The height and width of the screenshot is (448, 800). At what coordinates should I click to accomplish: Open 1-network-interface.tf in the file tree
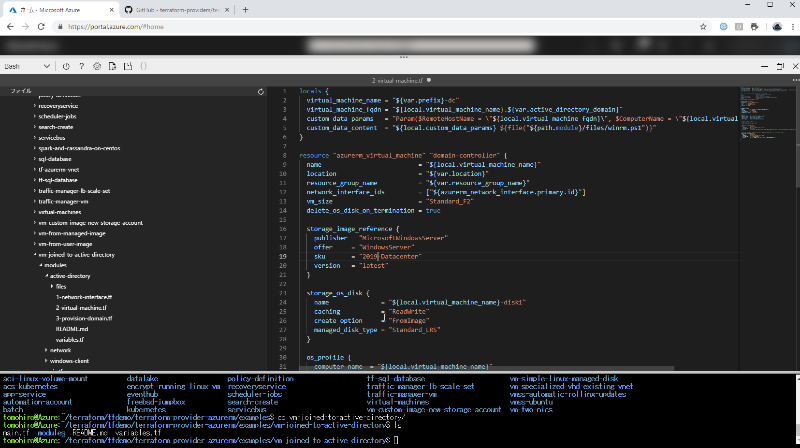coord(84,297)
